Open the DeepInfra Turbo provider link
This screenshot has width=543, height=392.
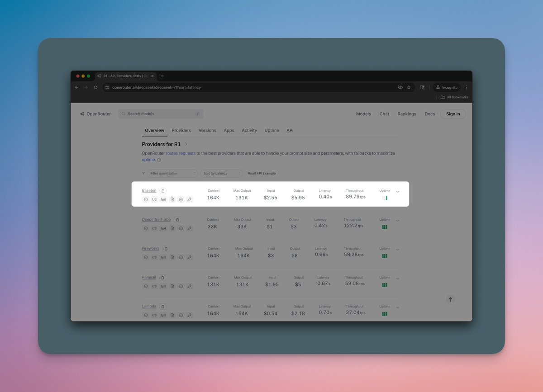pos(156,219)
